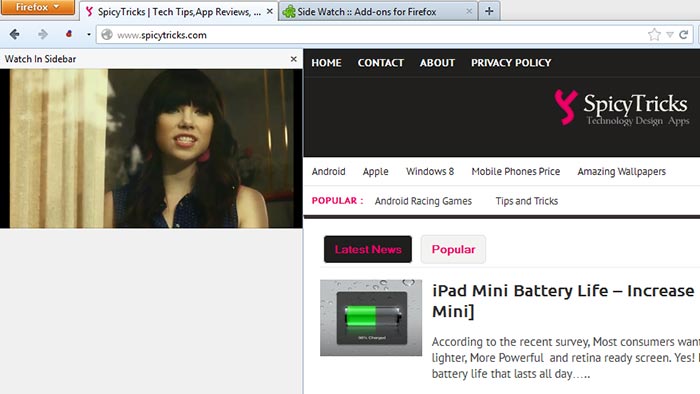Open the dropdown arrow beside the Side Watch icon
This screenshot has width=700, height=394.
pyautogui.click(x=89, y=34)
